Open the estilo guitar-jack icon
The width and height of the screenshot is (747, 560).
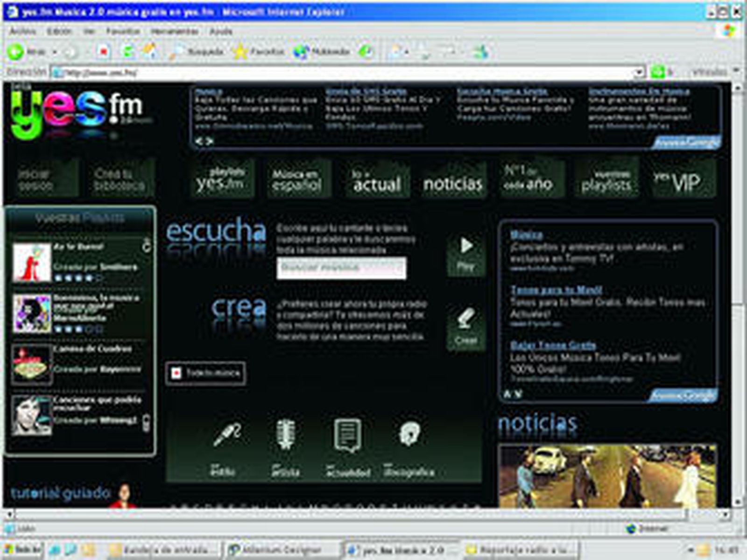coord(227,435)
